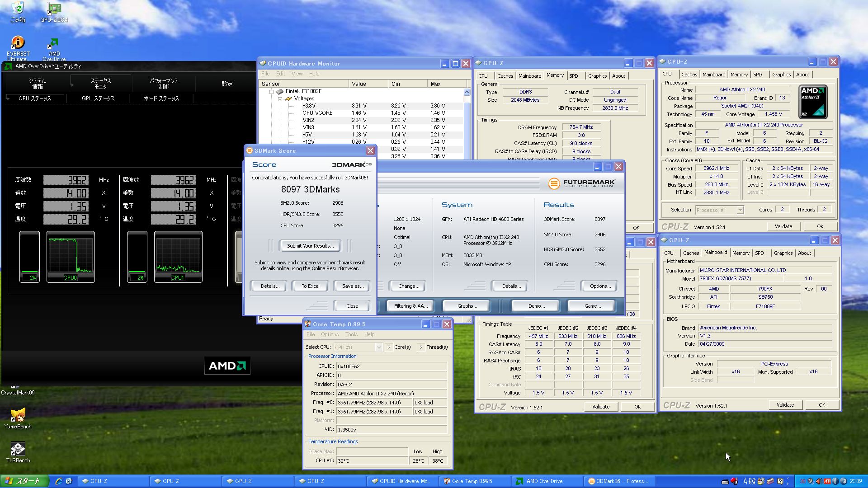Click the Submit Your Results button
This screenshot has height=488, width=868.
click(x=310, y=246)
